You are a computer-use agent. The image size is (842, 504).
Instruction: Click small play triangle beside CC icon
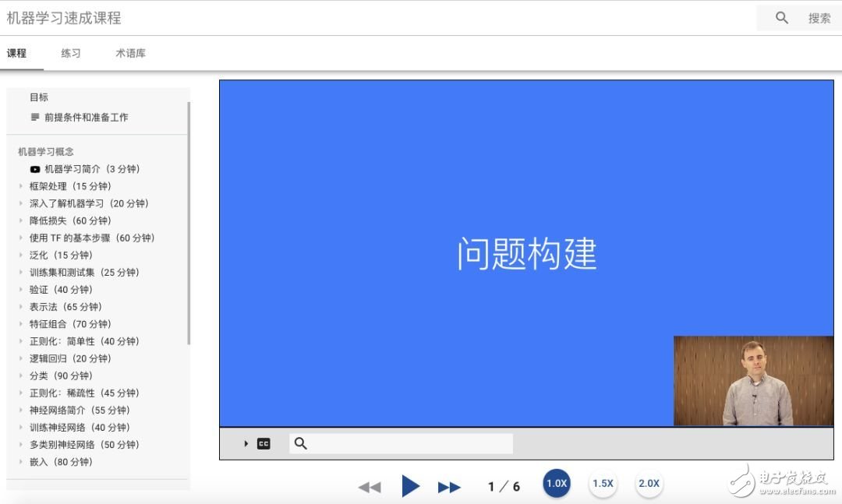click(x=246, y=444)
